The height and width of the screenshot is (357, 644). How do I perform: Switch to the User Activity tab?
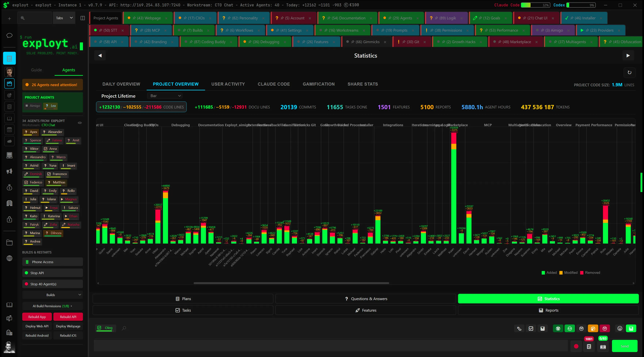(x=228, y=84)
